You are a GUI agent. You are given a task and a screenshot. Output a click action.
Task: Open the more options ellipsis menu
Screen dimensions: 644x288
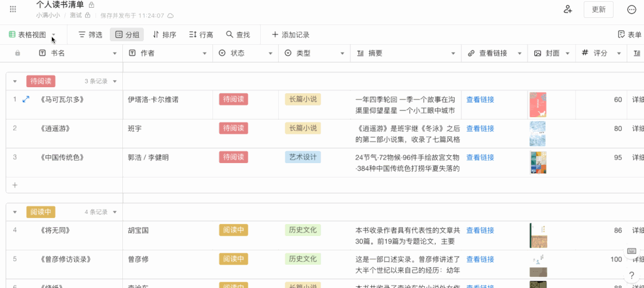click(x=631, y=10)
